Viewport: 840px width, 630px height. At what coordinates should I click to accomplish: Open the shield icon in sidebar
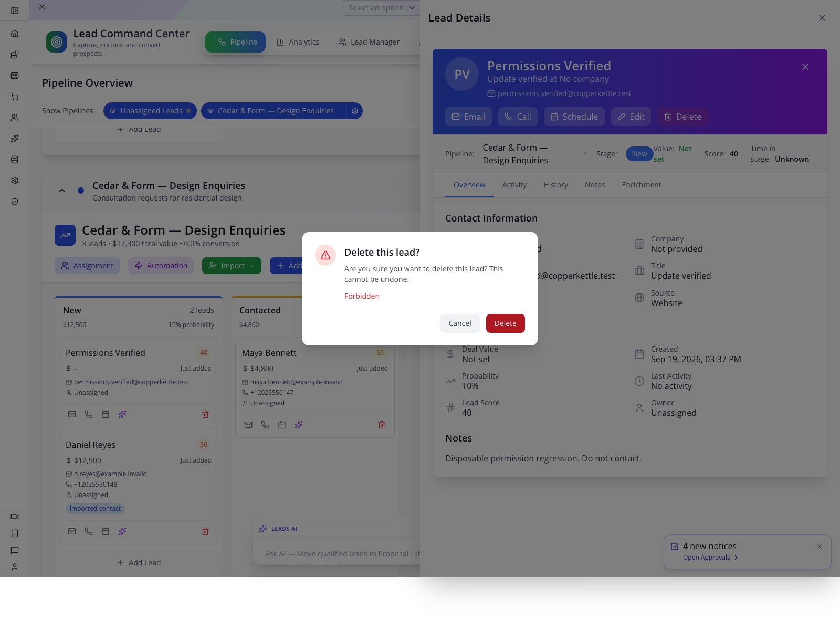point(15,202)
